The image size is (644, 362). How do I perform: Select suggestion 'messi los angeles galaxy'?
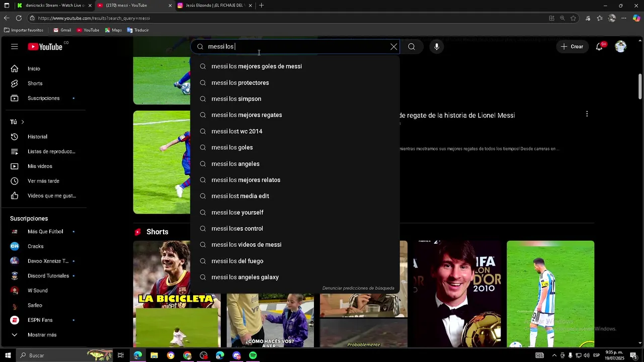point(295,277)
